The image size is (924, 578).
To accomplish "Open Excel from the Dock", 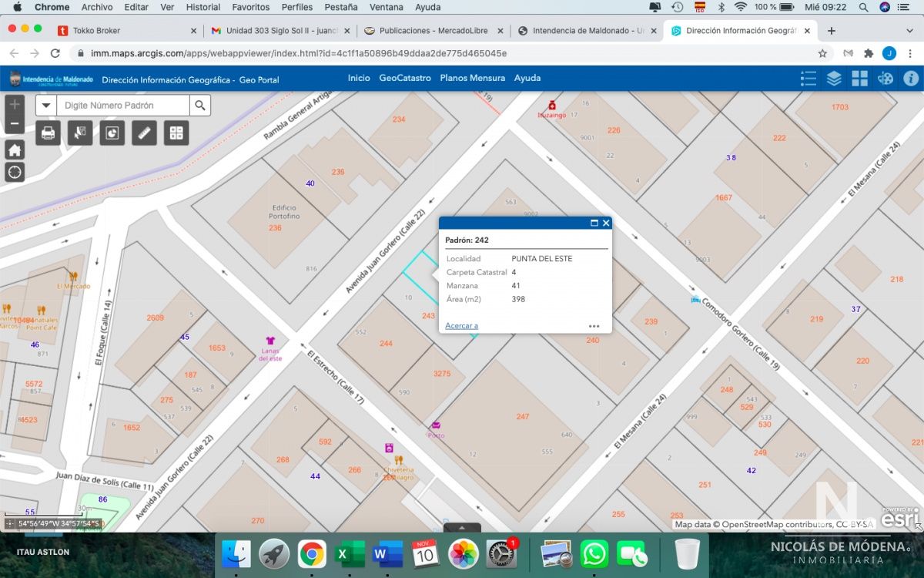I will [350, 554].
